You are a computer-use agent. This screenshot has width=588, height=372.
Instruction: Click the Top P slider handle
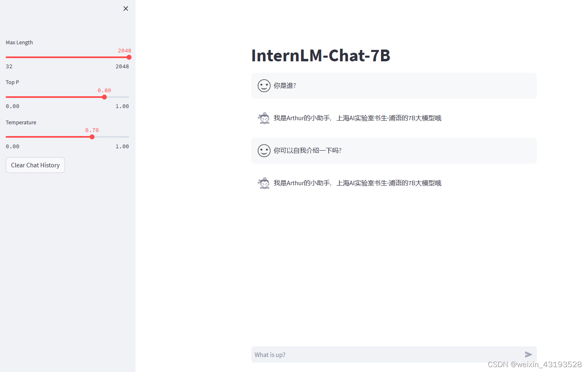104,97
